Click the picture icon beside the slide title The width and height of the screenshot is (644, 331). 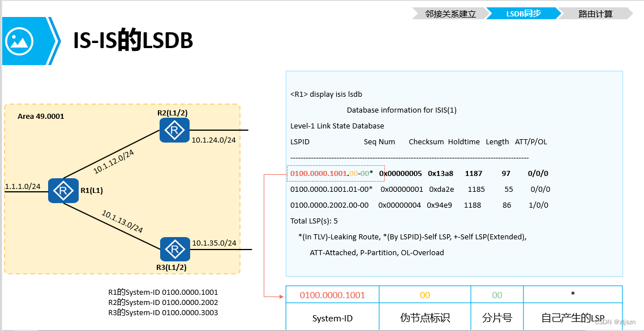coord(20,41)
